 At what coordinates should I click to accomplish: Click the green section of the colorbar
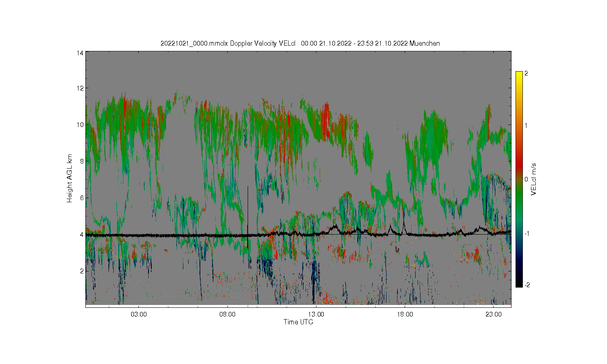[x=519, y=196]
